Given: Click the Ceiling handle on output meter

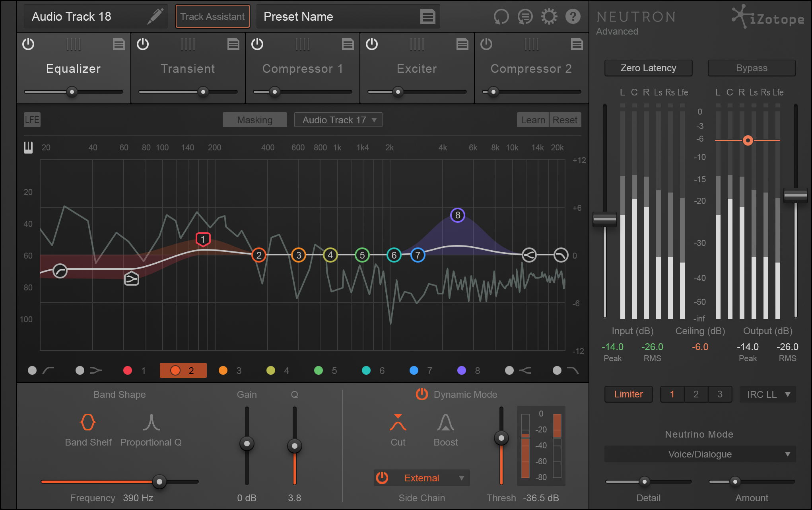Looking at the screenshot, I should (x=748, y=140).
